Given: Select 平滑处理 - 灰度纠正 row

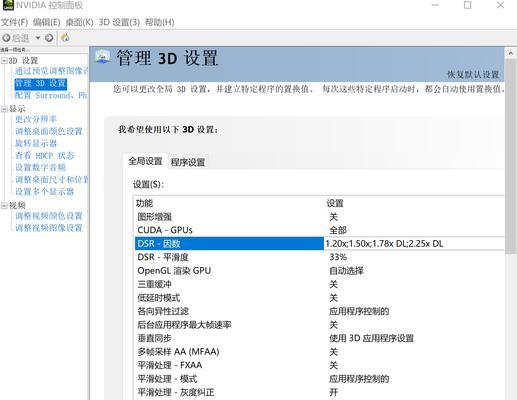Looking at the screenshot, I should click(319, 392).
